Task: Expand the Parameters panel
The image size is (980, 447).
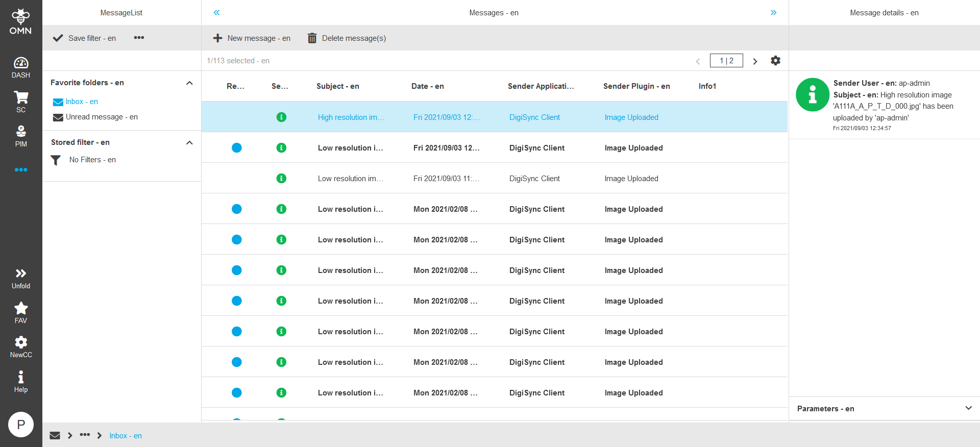Action: coord(968,408)
